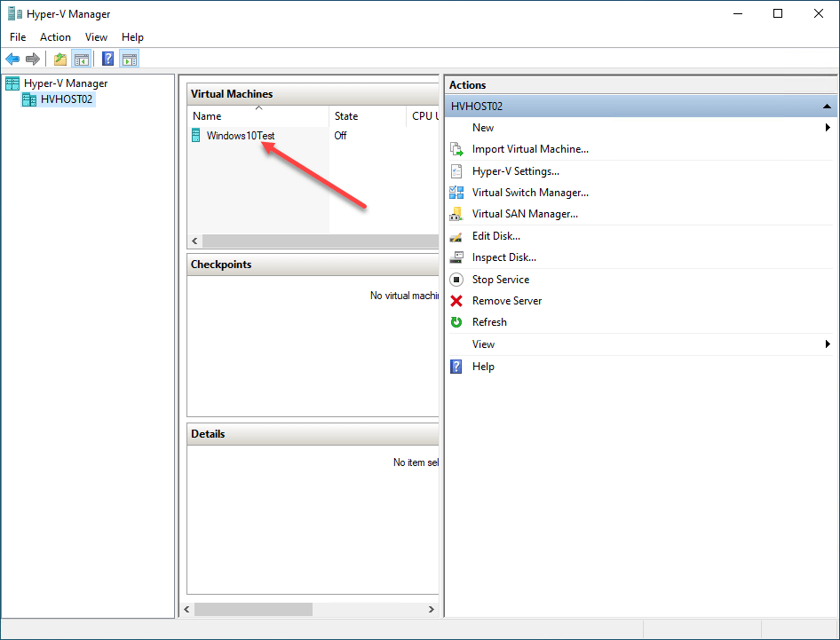Click the Hyper-V Manager tree node icon
The image size is (840, 640).
(x=12, y=83)
